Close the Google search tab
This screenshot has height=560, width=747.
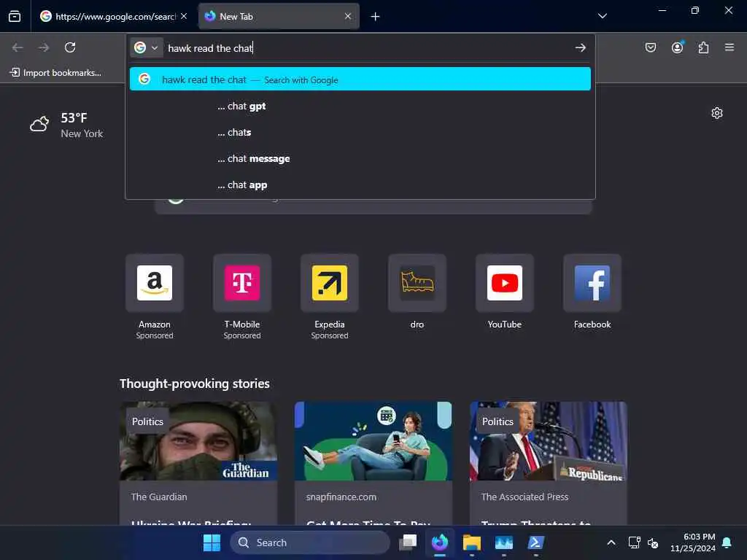(184, 16)
